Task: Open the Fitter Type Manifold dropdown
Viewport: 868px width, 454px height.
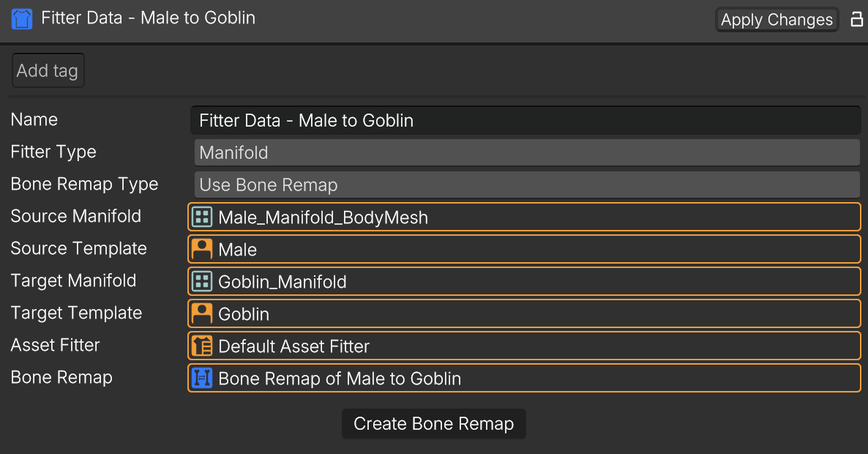Action: (x=527, y=152)
